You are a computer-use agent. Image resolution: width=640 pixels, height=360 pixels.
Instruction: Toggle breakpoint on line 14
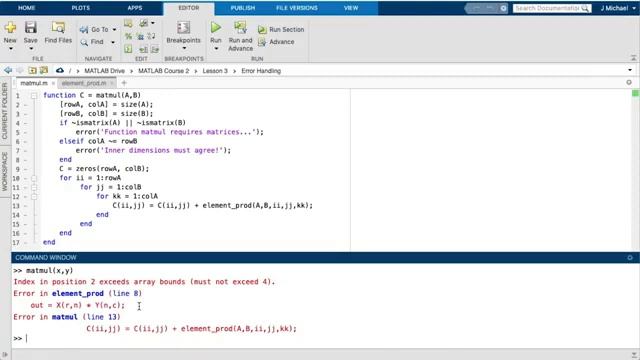coord(26,215)
